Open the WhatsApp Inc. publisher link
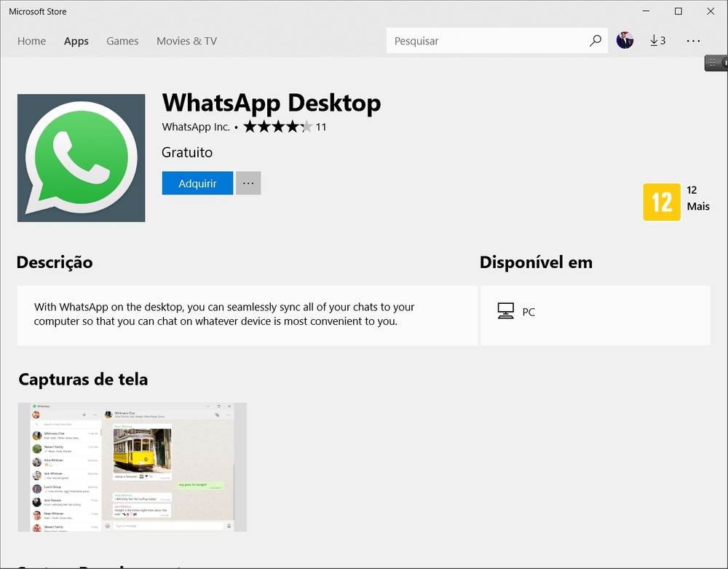Screen dimensions: 728x569 pos(196,127)
